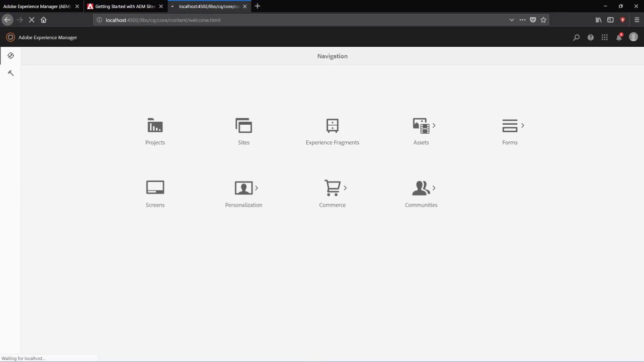Viewport: 644px width, 362px height.
Task: Select the Tools hammer icon in left rail
Action: pos(11,73)
